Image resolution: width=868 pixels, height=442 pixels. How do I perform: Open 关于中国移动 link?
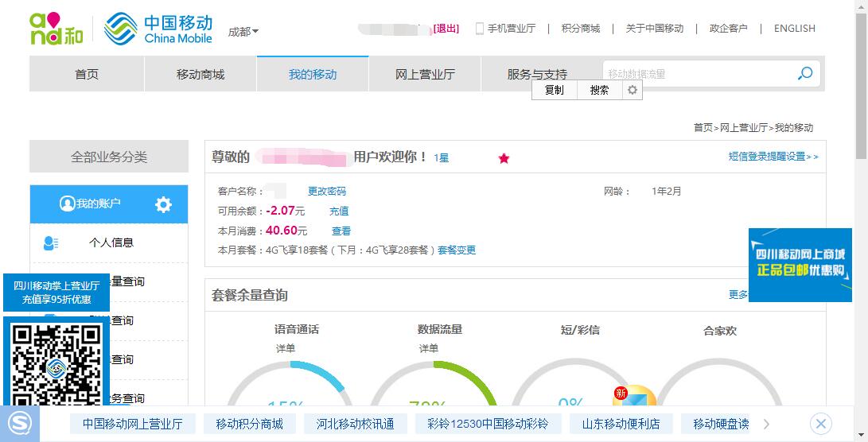(654, 28)
